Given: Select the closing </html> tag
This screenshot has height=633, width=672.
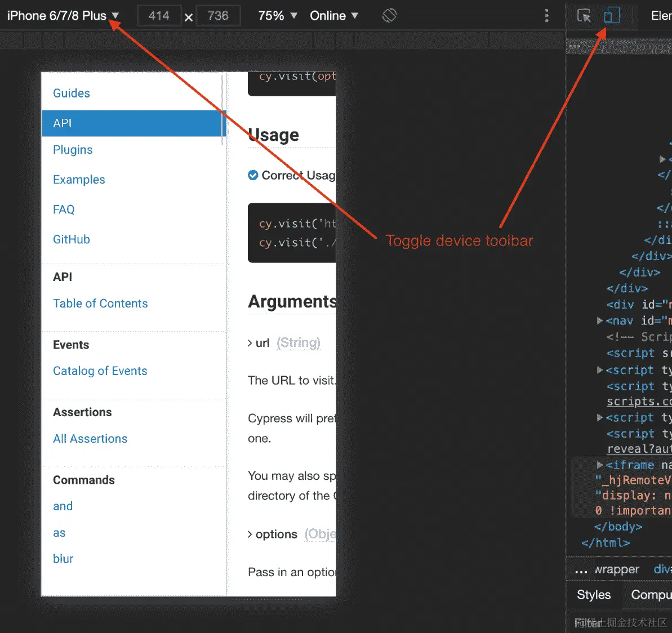Looking at the screenshot, I should (x=606, y=542).
